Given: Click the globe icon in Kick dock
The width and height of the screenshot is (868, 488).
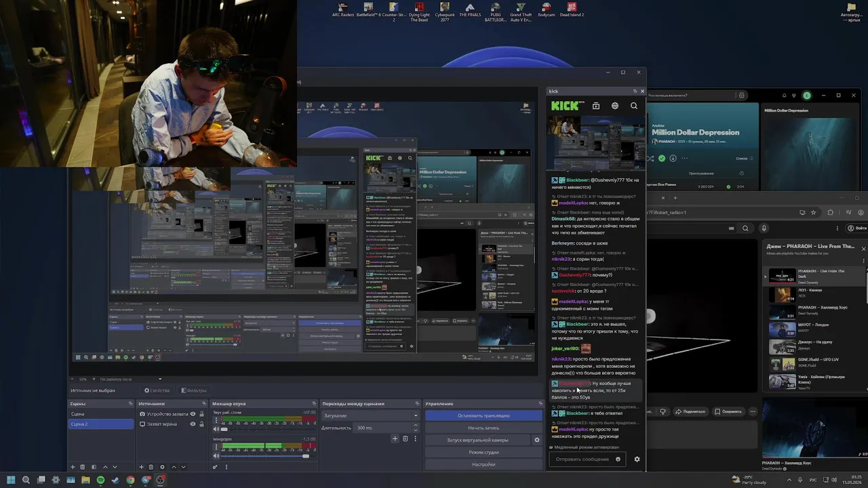Looking at the screenshot, I should click(x=615, y=106).
